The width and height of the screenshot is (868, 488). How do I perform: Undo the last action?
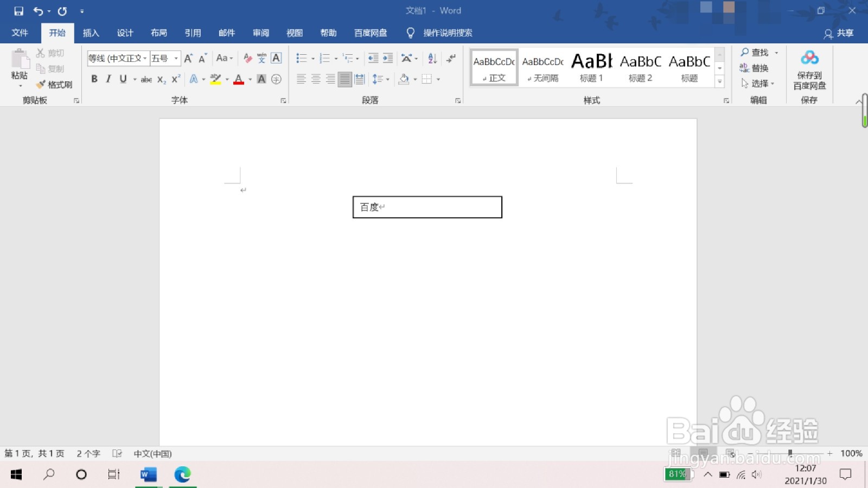click(38, 11)
